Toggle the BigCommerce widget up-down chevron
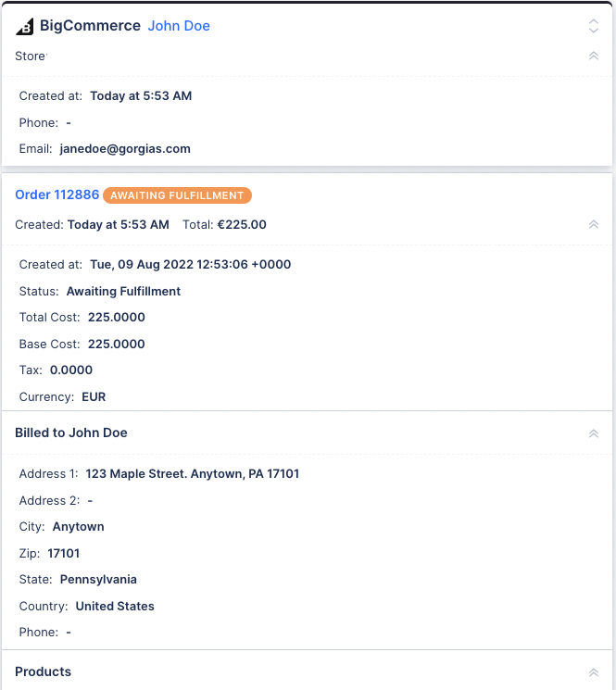 tap(593, 26)
